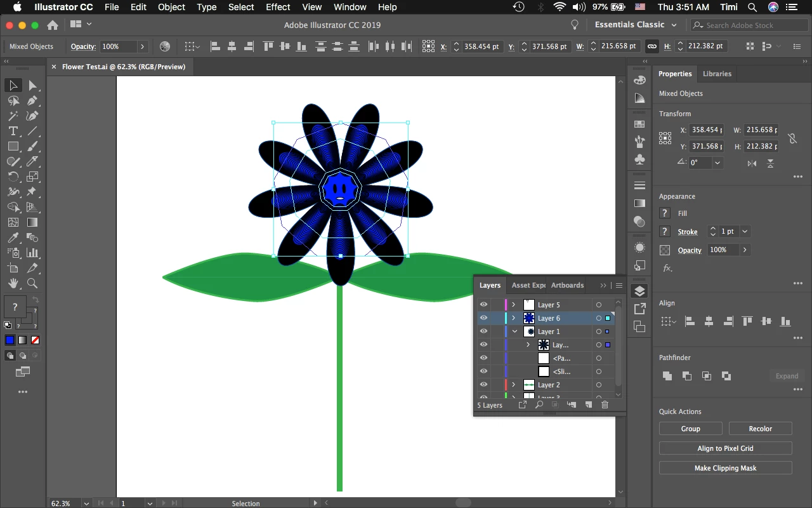This screenshot has width=812, height=508.
Task: Open the Object menu
Action: 171,7
